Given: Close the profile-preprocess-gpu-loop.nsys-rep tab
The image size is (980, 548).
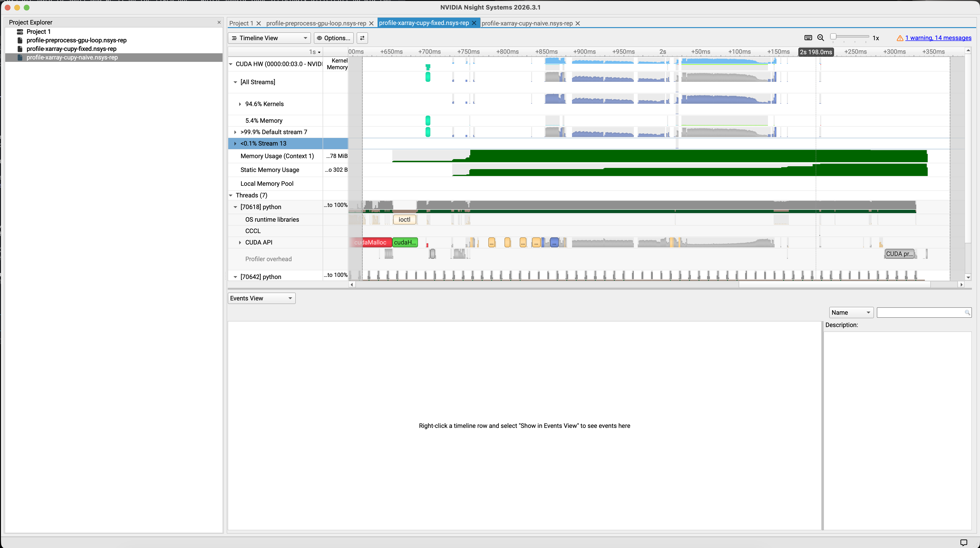Looking at the screenshot, I should tap(371, 23).
